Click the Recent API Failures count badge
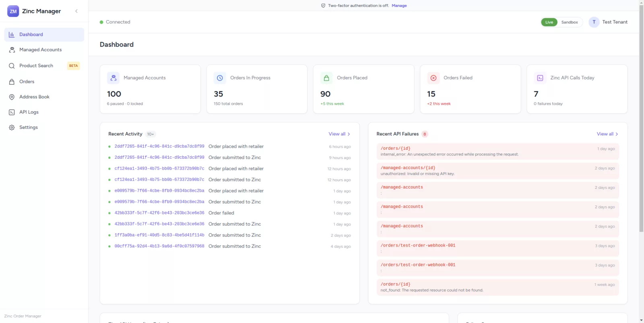644x323 pixels. pyautogui.click(x=425, y=135)
